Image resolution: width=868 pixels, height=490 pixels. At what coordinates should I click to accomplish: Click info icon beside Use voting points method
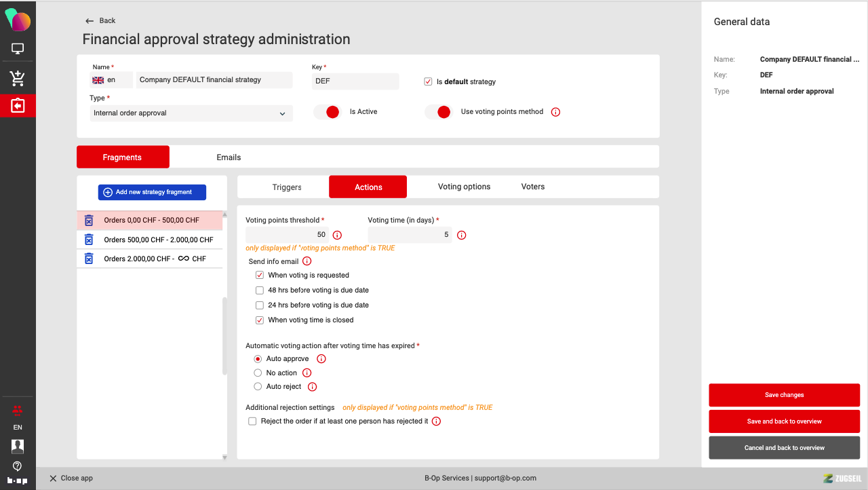point(555,112)
